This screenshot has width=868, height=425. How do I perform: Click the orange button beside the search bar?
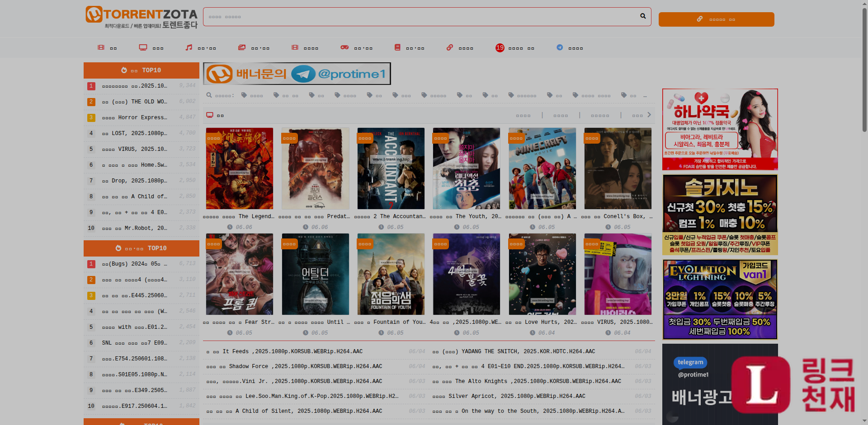pos(716,19)
